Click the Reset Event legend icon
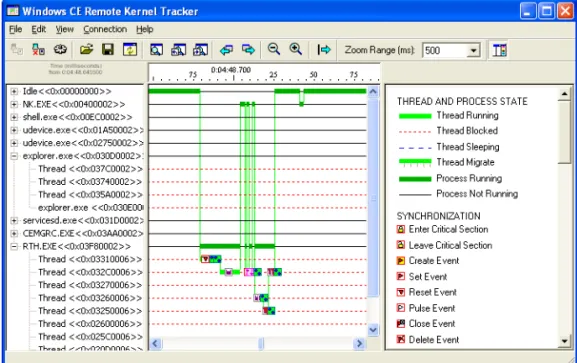Image resolution: width=577 pixels, height=363 pixels. pyautogui.click(x=401, y=292)
